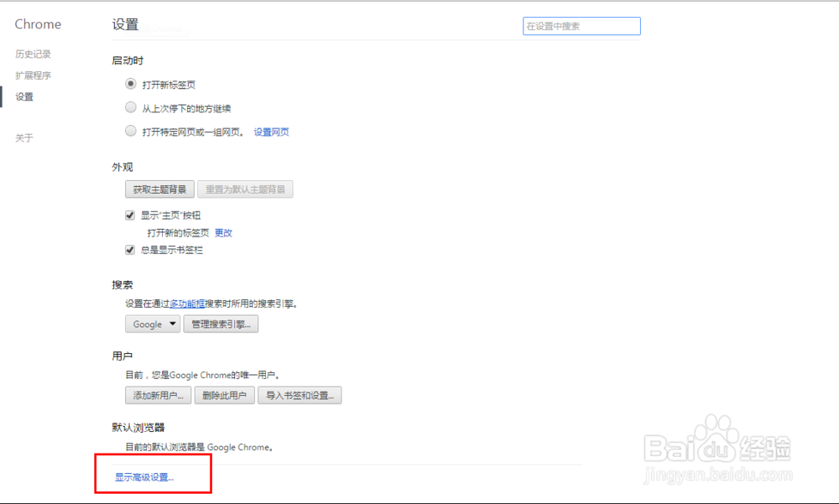The image size is (839, 504).
Task: Open 历史记录 in the sidebar
Action: [x=34, y=54]
